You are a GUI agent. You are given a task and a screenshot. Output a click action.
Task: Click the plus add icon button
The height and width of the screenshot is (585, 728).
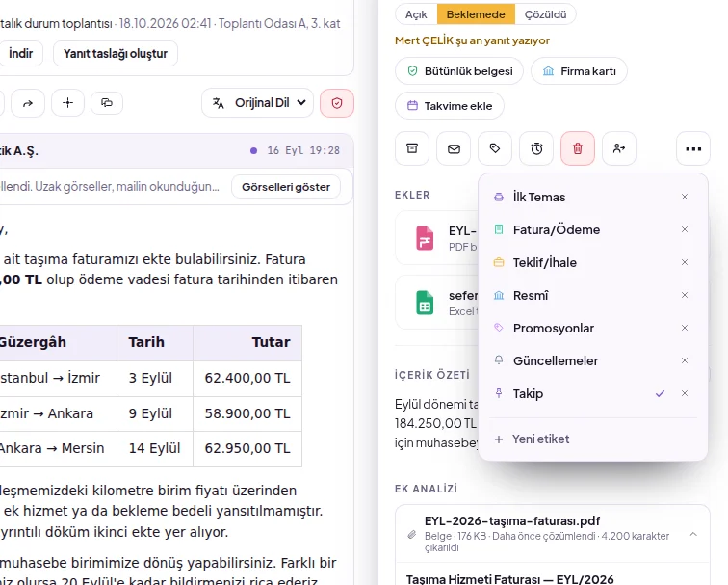tap(67, 103)
